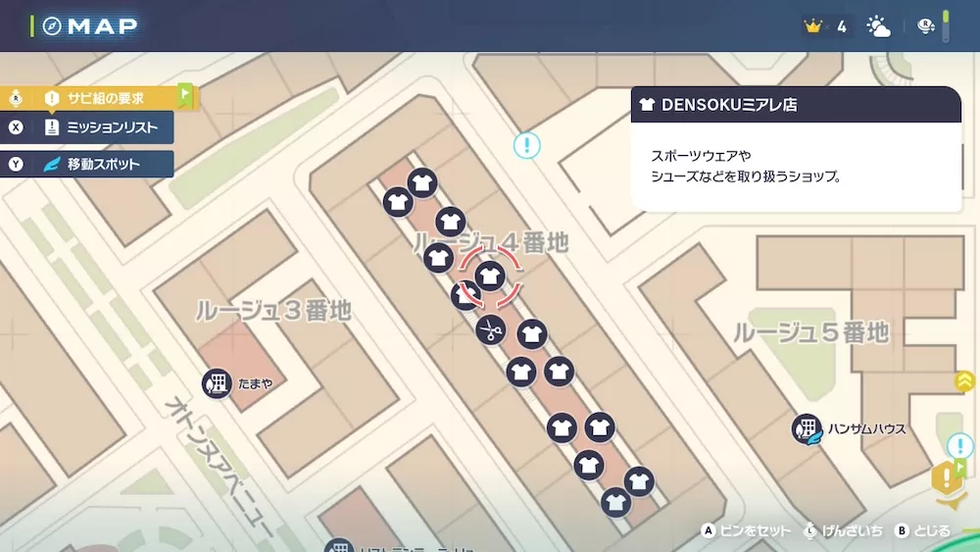Click the light-colored shirt icon at street's south end
Screen dimensions: 980x552
(615, 502)
